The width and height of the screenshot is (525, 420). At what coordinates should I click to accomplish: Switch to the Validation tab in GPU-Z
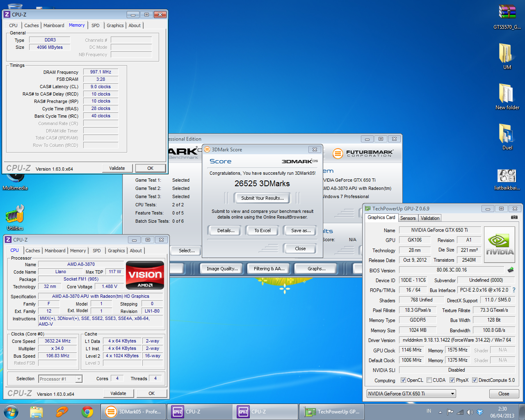[x=430, y=218]
